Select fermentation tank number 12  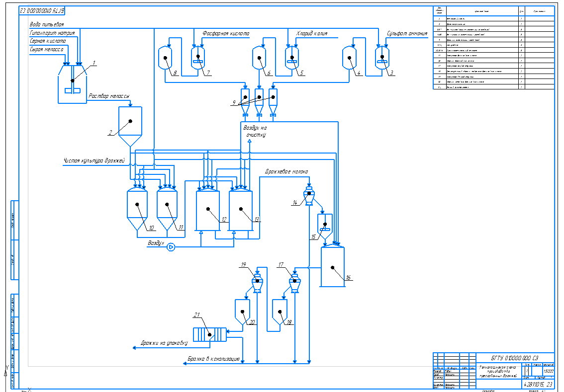click(x=208, y=210)
